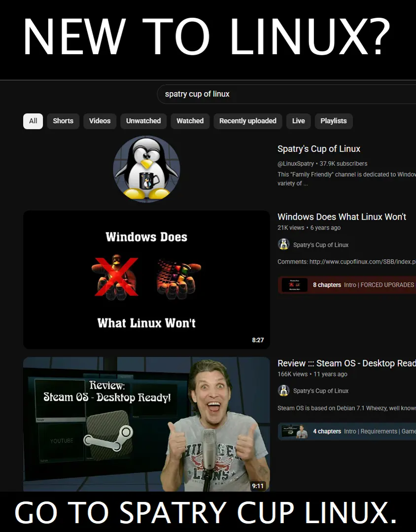
Task: Select the Live filter chip
Action: pos(298,121)
